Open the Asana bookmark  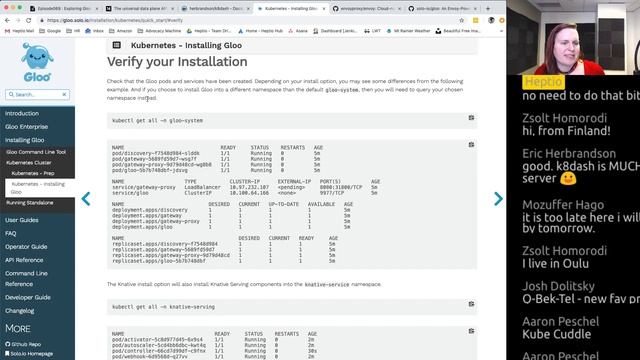298,31
